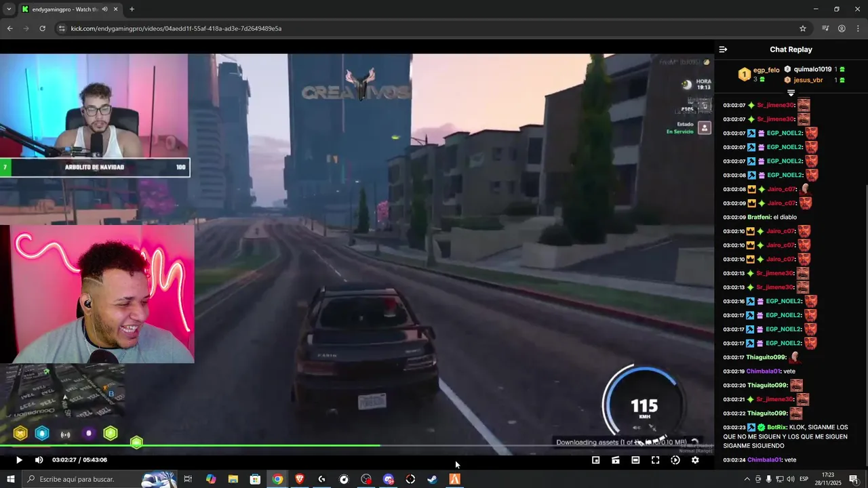Click the tray microphone icon
Screen dimensions: 868x488
pos(768,479)
